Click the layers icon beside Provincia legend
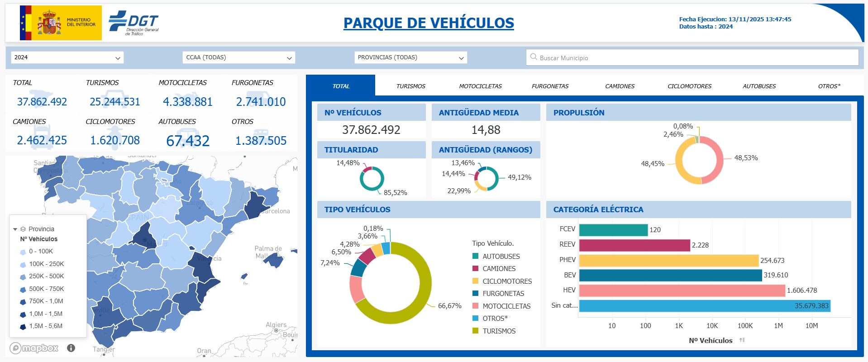This screenshot has width=868, height=362. pos(23,229)
